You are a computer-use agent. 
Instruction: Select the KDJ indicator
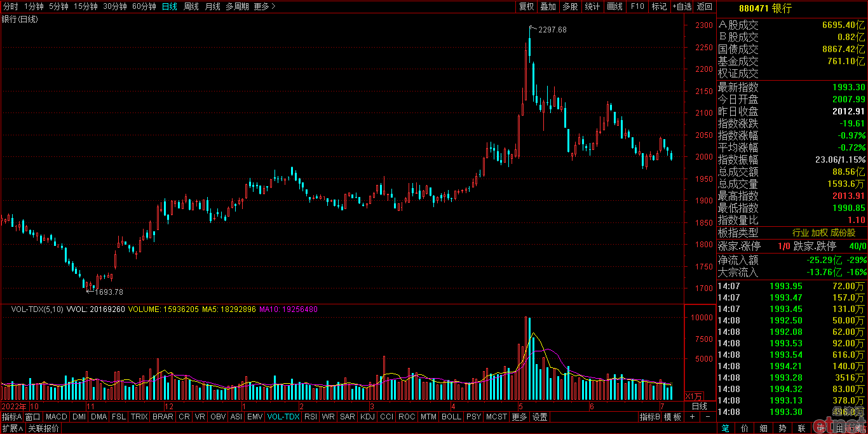(x=367, y=417)
